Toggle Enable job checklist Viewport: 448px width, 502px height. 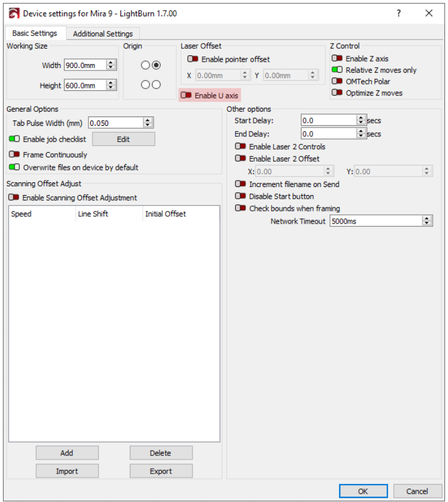point(15,139)
